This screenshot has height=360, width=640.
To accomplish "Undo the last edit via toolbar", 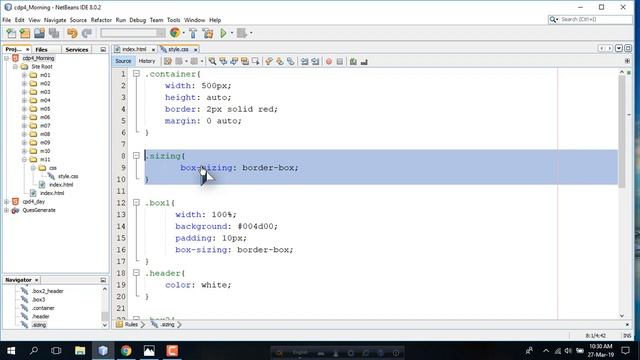I will (72, 33).
